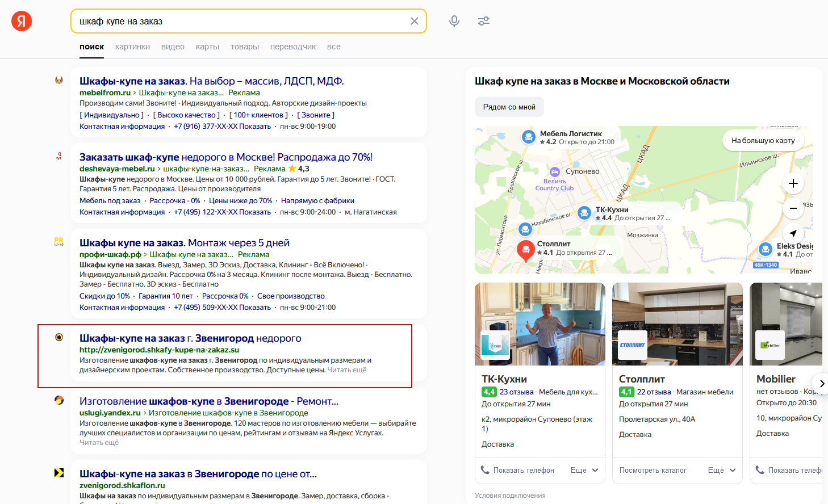828x504 pixels.
Task: Select the Мебель Логистик map pin
Action: tap(529, 137)
